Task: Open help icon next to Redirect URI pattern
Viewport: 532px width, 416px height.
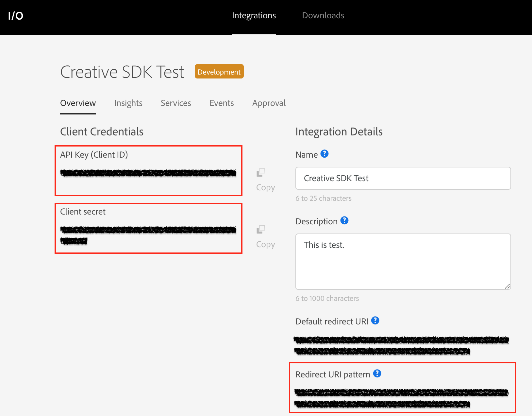Action: (377, 373)
